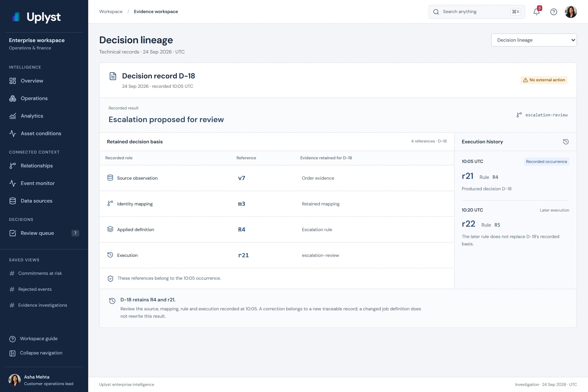This screenshot has height=392, width=588.
Task: Open the Decision lineage dropdown
Action: [534, 40]
